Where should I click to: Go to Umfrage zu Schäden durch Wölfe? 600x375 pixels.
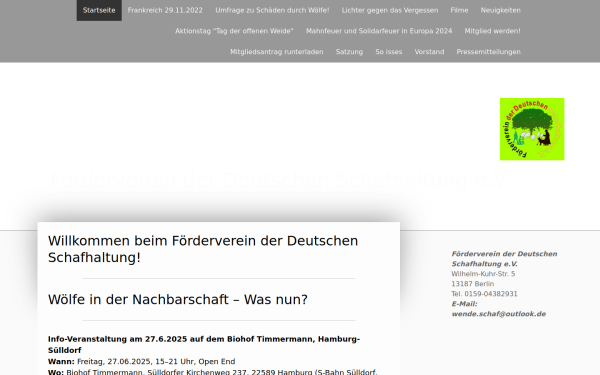(x=272, y=10)
